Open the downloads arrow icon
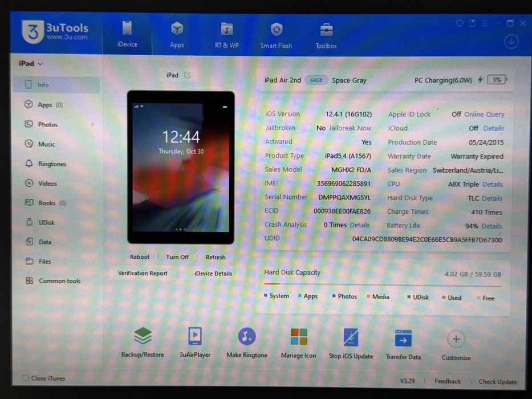This screenshot has width=532, height=399. tap(511, 42)
